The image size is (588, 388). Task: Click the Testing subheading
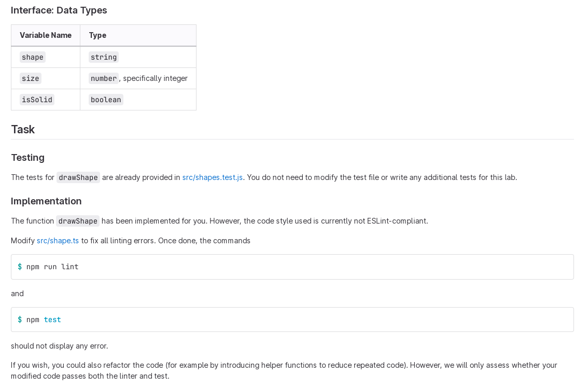(28, 158)
